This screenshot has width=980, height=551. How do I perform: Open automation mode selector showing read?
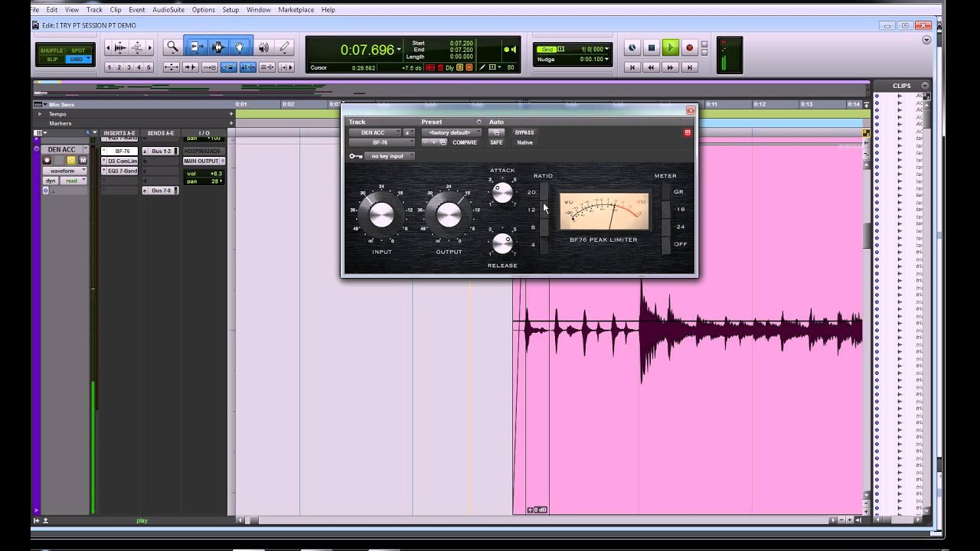pyautogui.click(x=73, y=181)
